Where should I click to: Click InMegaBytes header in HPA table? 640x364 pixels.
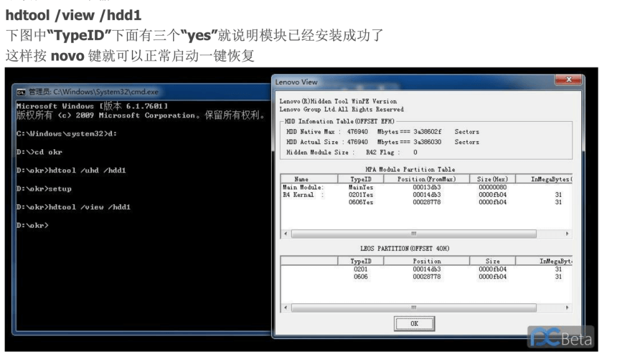(544, 179)
